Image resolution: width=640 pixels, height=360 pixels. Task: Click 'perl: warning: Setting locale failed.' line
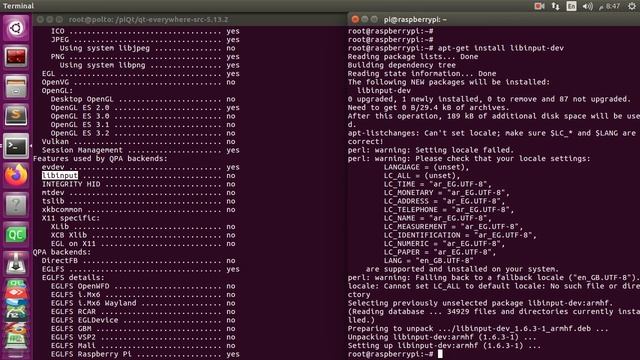431,150
